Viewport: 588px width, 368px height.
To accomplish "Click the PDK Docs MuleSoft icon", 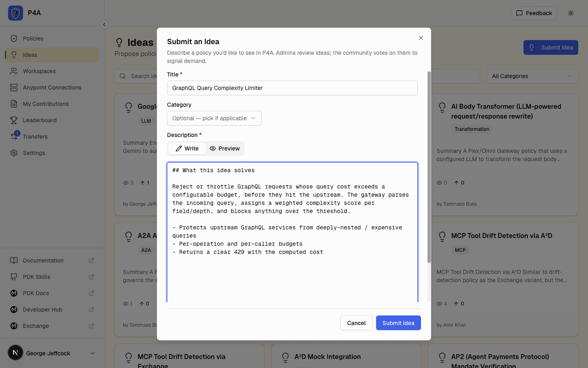I will [14, 293].
